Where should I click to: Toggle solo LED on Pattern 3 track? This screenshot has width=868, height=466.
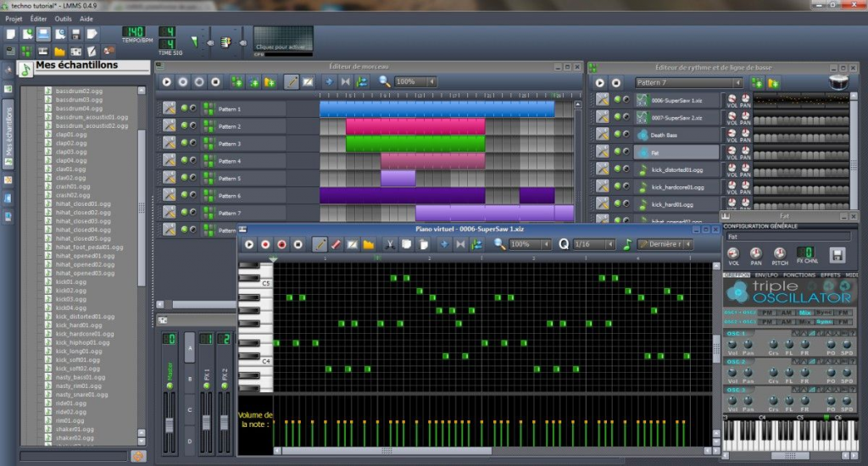pos(192,143)
